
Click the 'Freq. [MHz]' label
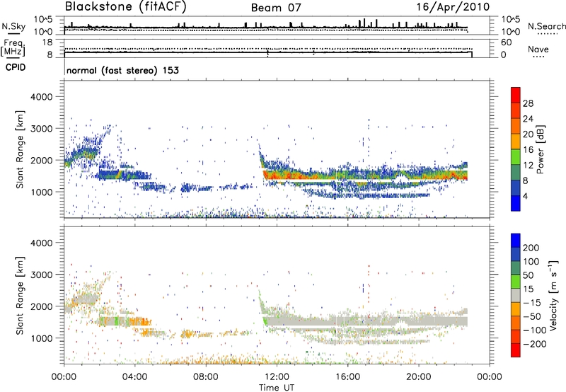coord(13,47)
